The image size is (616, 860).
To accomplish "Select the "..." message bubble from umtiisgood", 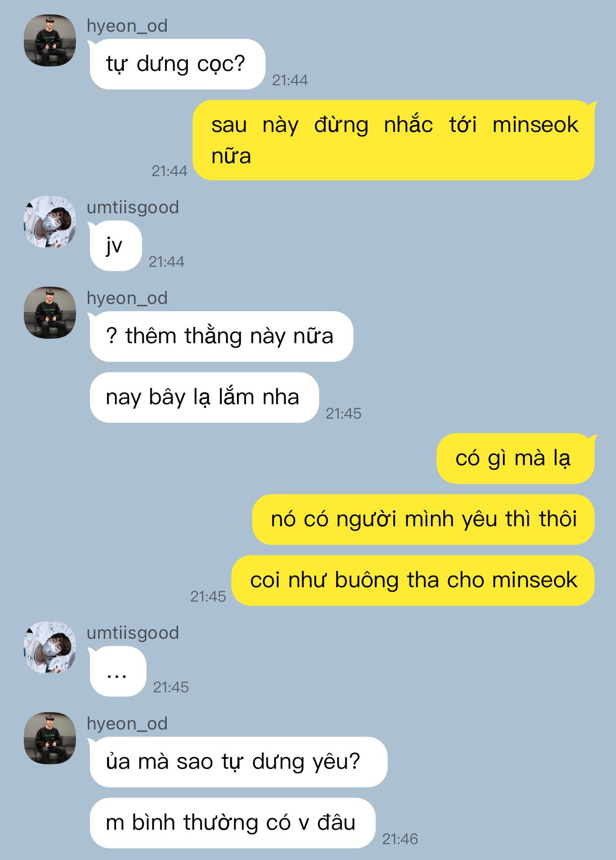I will tap(118, 671).
